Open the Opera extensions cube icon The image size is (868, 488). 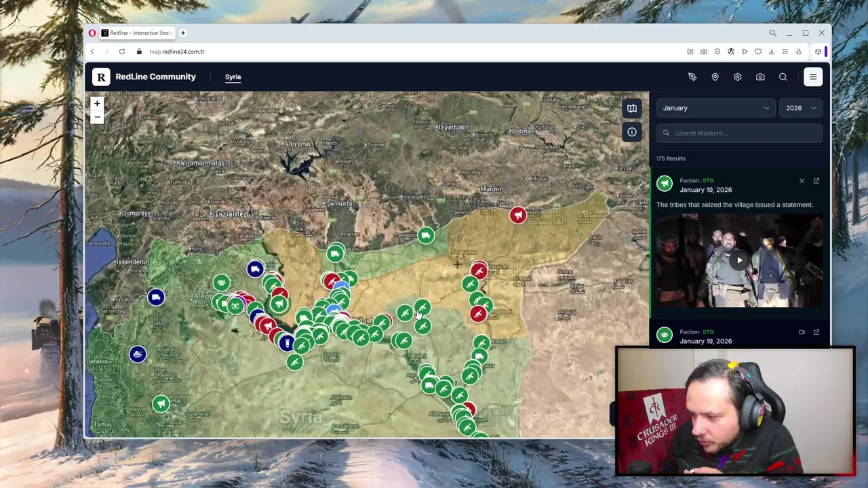point(818,52)
